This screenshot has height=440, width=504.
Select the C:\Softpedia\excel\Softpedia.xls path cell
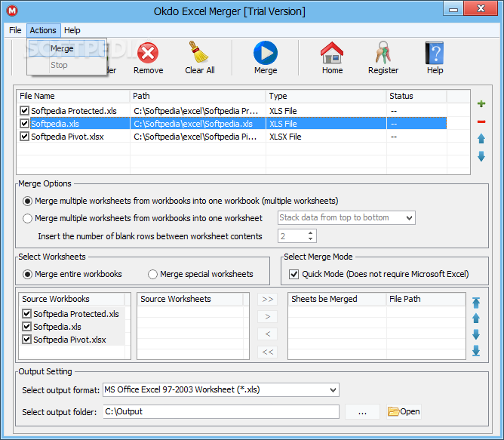[x=198, y=124]
